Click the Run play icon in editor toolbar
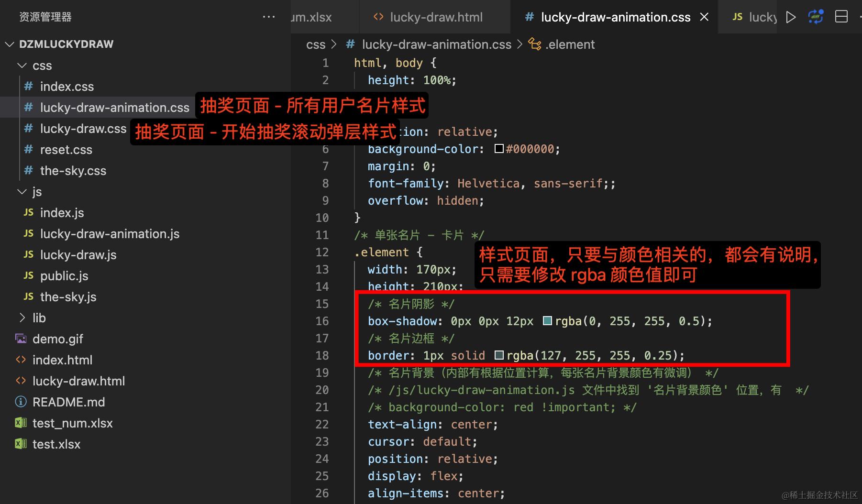The height and width of the screenshot is (504, 862). pyautogui.click(x=791, y=17)
